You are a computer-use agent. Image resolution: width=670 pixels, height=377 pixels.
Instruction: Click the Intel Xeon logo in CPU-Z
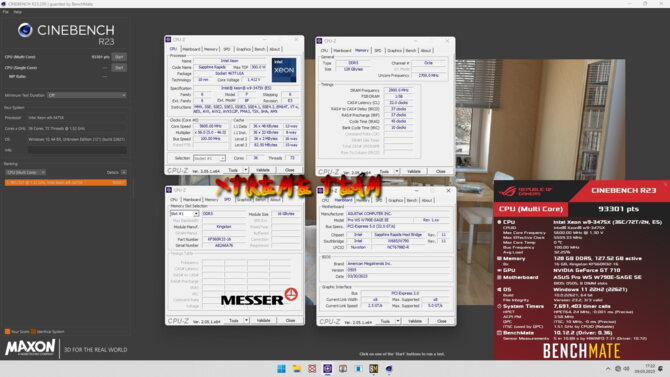(x=284, y=70)
